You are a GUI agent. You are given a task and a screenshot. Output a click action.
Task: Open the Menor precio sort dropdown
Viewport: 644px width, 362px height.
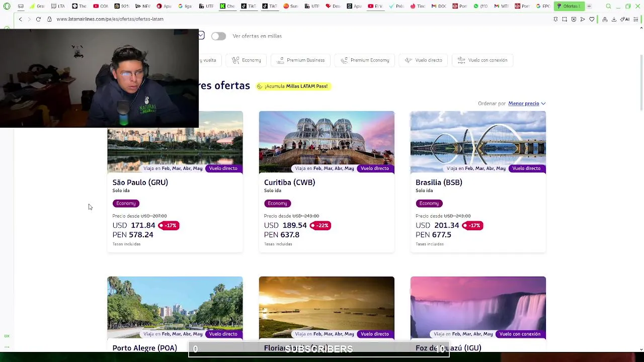[527, 104]
